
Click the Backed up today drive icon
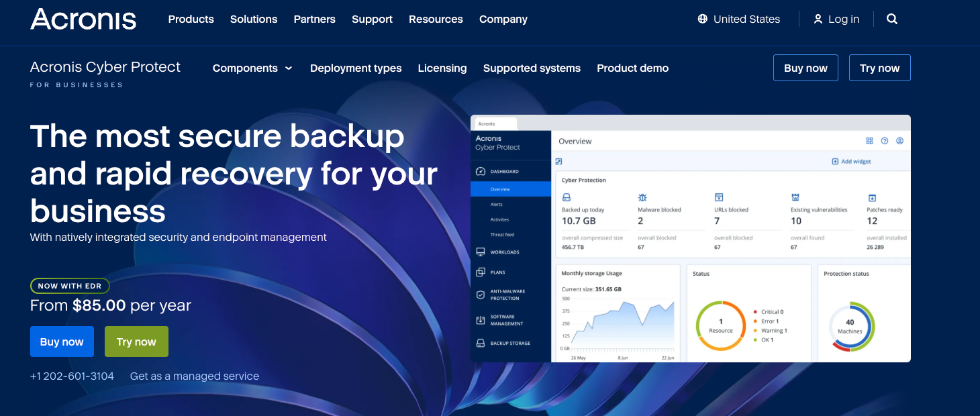(x=566, y=197)
